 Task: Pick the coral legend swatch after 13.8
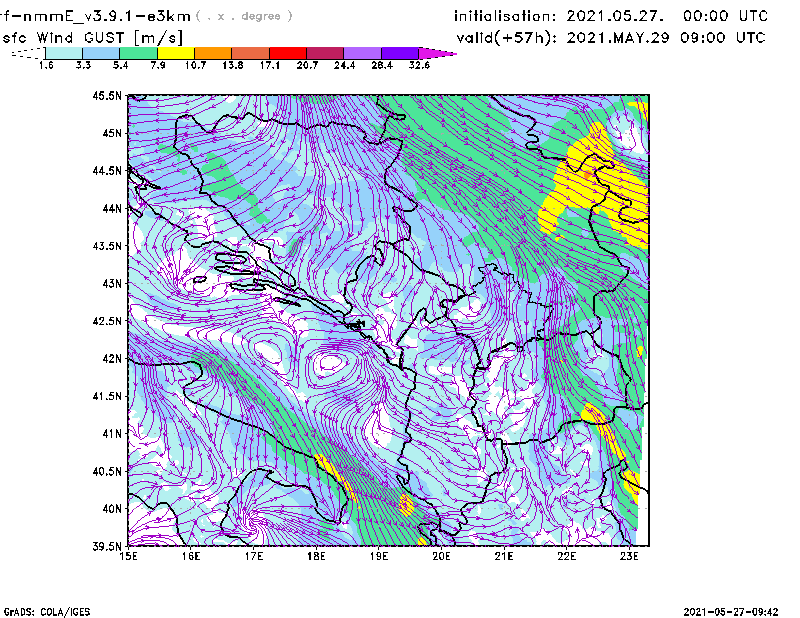251,53
